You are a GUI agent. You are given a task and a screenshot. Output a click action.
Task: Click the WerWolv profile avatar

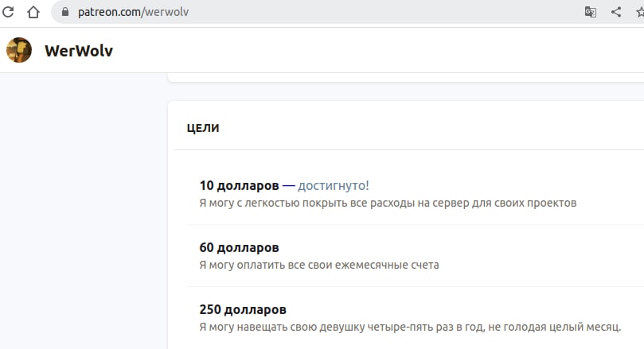(x=19, y=51)
